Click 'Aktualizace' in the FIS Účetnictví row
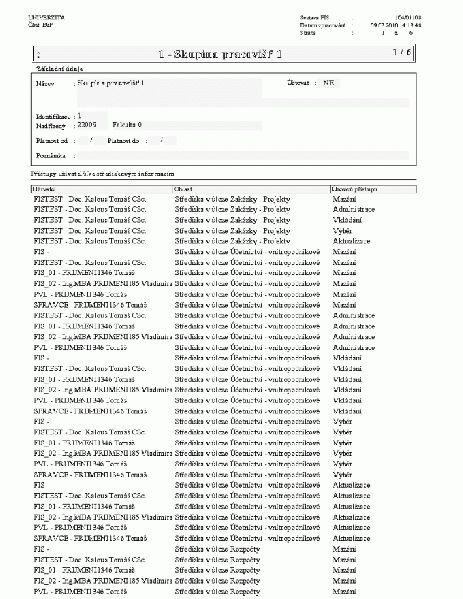The image size is (463, 599). (x=351, y=485)
